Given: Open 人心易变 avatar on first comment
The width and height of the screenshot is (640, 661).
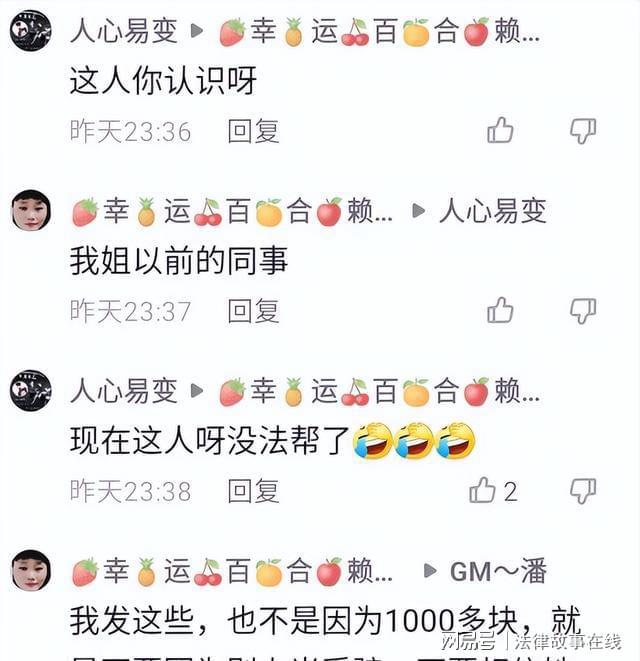Looking at the screenshot, I should 31,31.
